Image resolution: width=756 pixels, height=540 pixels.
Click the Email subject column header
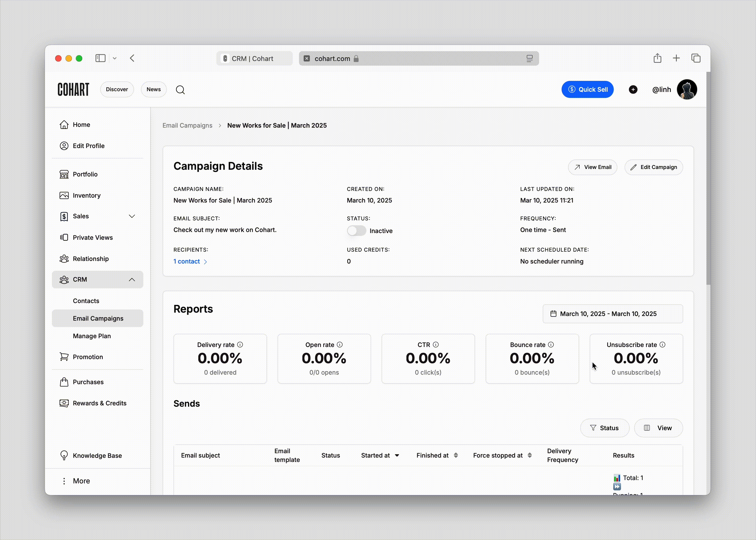[x=200, y=456]
